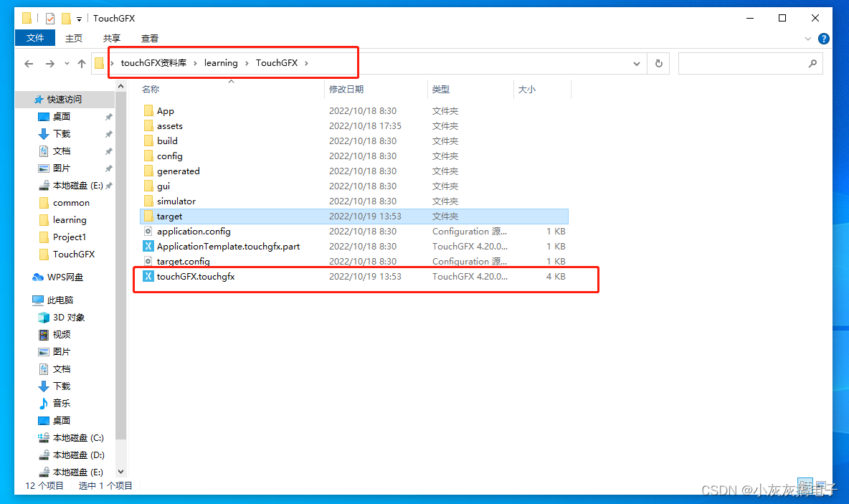
Task: Select the application.config file icon
Action: pos(148,231)
